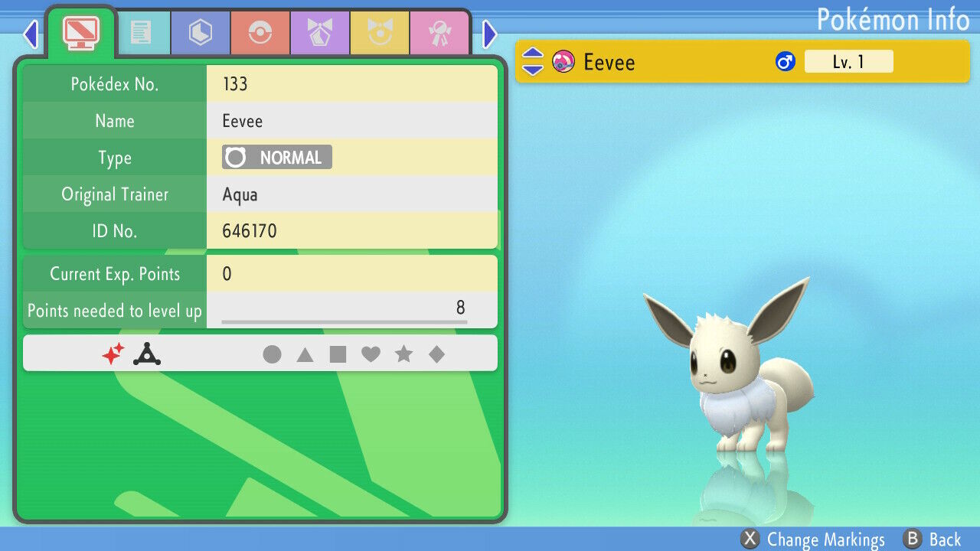
Task: Click the Poké Ball icon next to Eevee
Action: coord(563,61)
